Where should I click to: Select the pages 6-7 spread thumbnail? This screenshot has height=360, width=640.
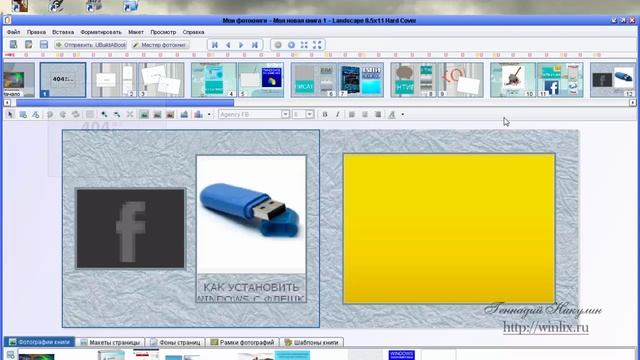(x=337, y=80)
